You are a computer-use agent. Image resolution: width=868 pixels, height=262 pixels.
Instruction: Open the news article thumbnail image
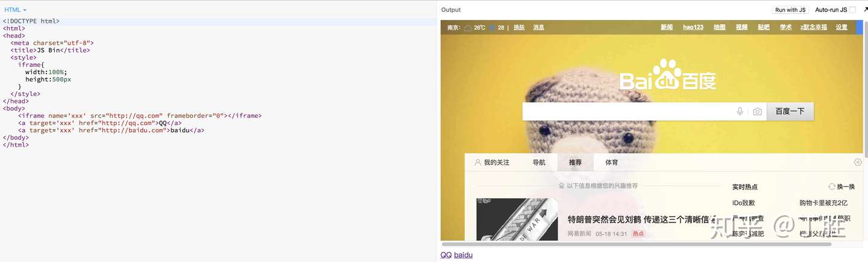(517, 220)
